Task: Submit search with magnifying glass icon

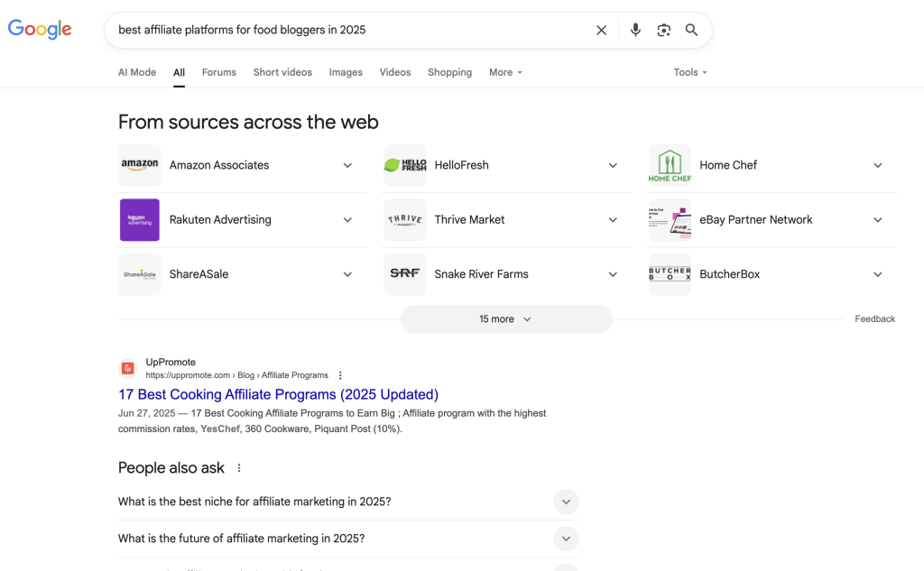Action: coord(691,30)
